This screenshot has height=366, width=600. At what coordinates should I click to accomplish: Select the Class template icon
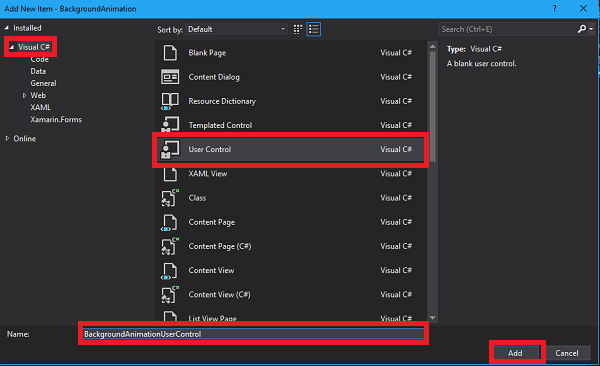tap(170, 198)
